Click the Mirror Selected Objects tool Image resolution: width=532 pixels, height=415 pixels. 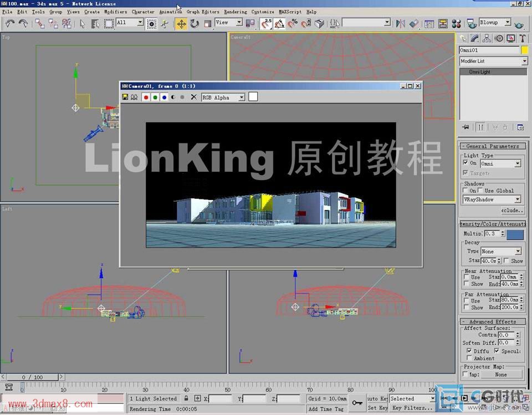pos(400,24)
